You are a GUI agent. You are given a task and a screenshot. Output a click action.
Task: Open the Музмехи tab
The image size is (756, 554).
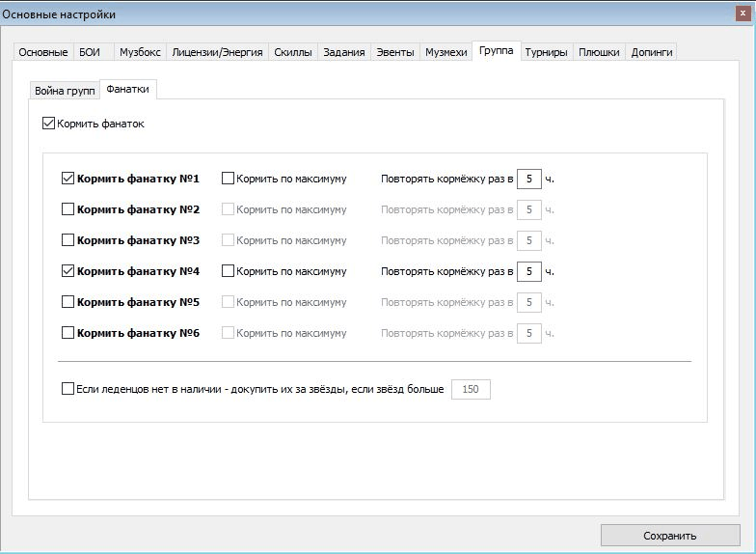pos(445,52)
